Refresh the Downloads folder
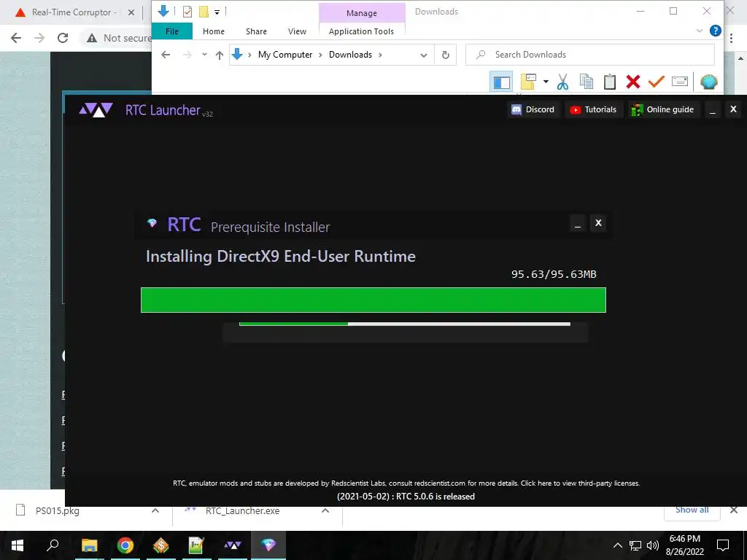This screenshot has height=560, width=747. 446,55
